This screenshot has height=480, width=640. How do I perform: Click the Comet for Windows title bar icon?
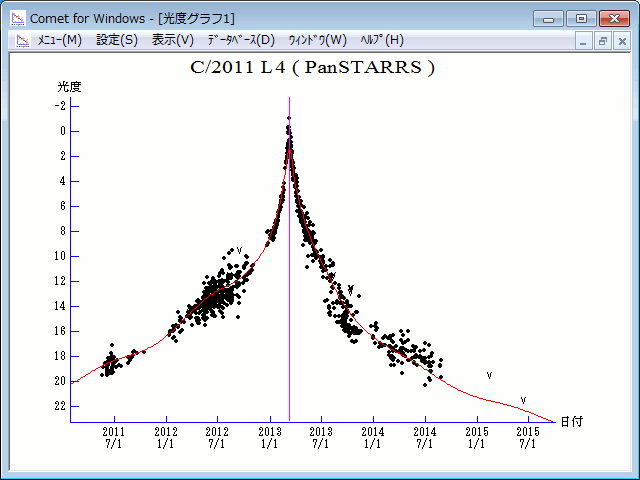pyautogui.click(x=18, y=18)
